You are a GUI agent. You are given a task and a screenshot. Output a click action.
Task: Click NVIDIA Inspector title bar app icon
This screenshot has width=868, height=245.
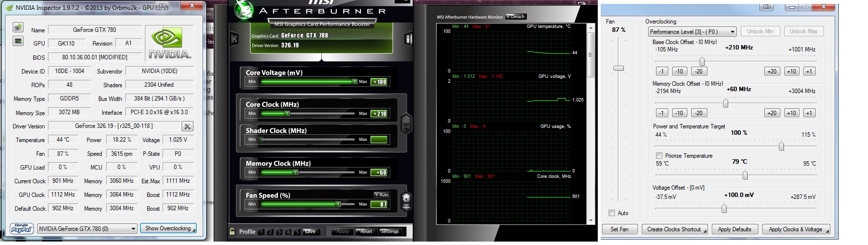click(x=9, y=7)
